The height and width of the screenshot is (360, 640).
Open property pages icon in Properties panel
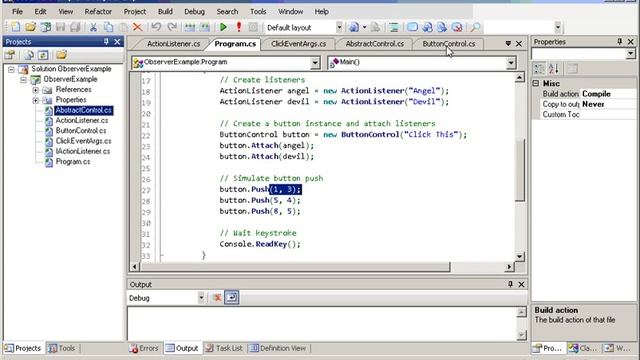coord(573,69)
